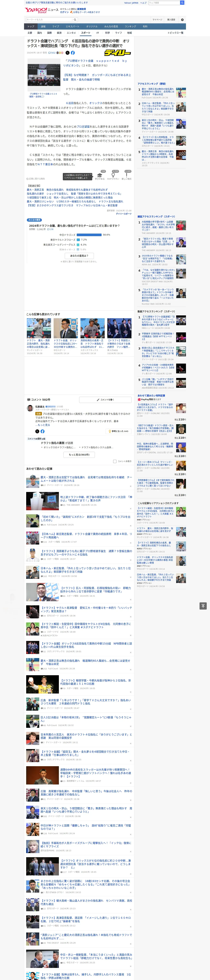The image size is (210, 980).
Task: Click the 新しい視点 exclamation reaction
Action: coord(127,175)
